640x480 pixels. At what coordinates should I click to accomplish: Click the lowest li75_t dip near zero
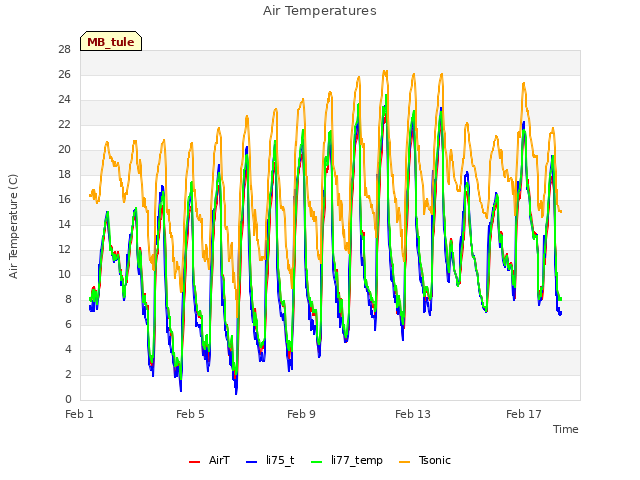(236, 393)
